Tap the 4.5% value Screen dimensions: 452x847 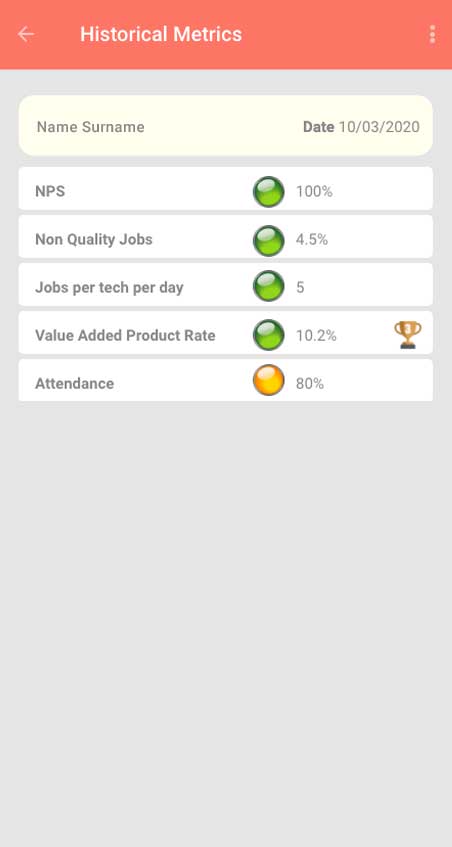pos(312,239)
